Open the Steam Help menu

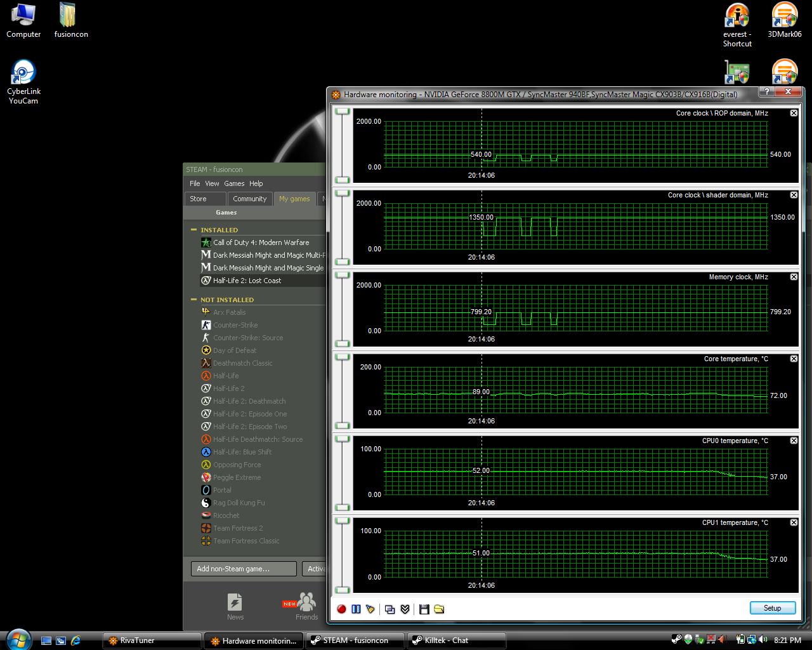[256, 183]
